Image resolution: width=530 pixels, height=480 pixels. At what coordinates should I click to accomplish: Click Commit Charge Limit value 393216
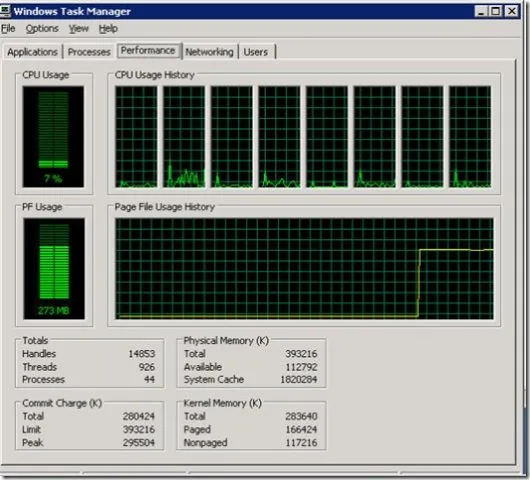point(139,430)
